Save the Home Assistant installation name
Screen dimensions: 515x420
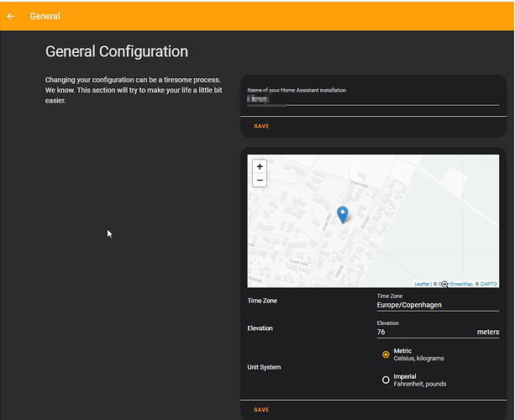pos(261,126)
